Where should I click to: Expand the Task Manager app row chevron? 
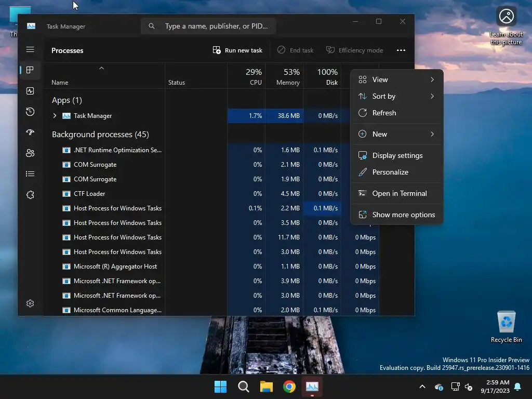point(55,116)
